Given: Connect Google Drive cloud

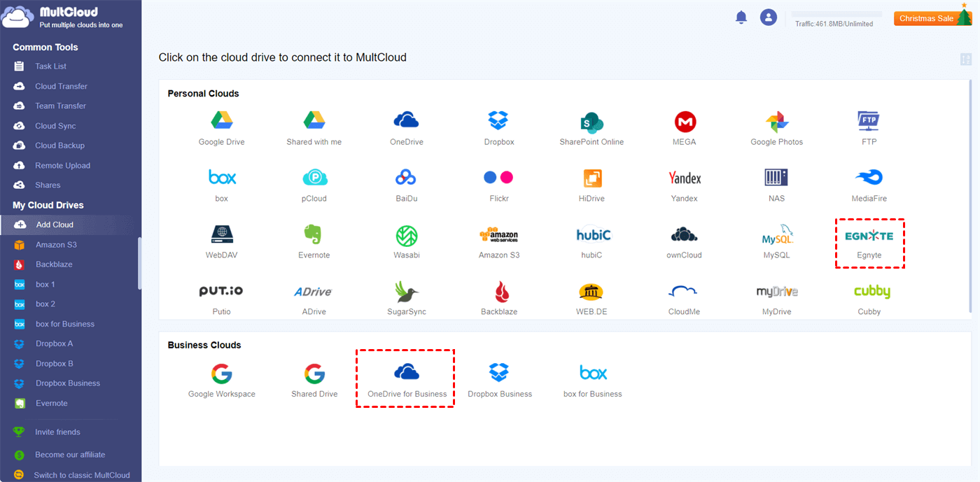Looking at the screenshot, I should point(221,128).
